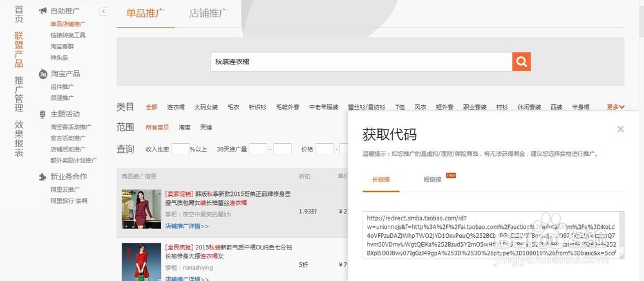Open 效果报表 in main navigation
The image size is (644, 281).
click(x=19, y=139)
